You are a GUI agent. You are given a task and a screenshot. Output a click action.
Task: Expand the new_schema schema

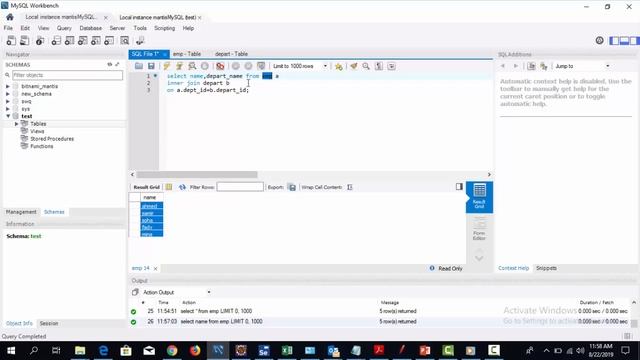tap(8, 94)
